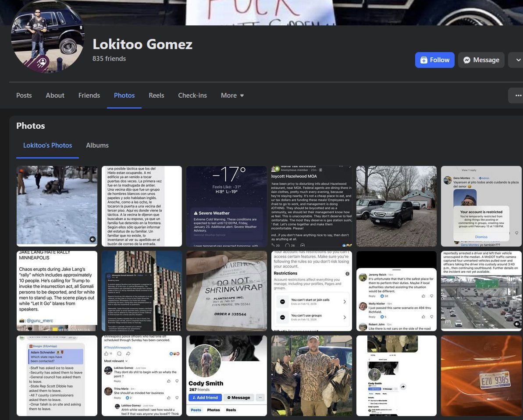Screen dimensions: 523x420
Task: Open the highway traffic camera video
Action: tap(481, 291)
